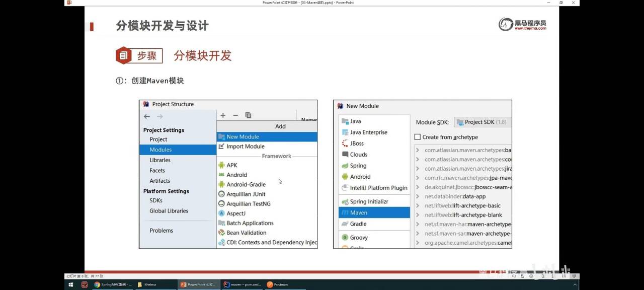The width and height of the screenshot is (644, 290).
Task: Click the plus Add icon in Project Structure
Action: coord(223,115)
